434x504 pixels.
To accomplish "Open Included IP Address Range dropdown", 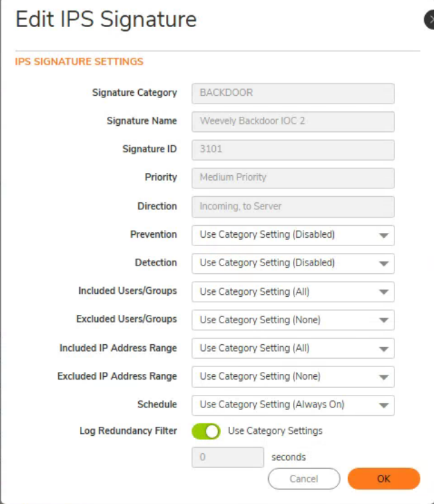I will [x=292, y=348].
